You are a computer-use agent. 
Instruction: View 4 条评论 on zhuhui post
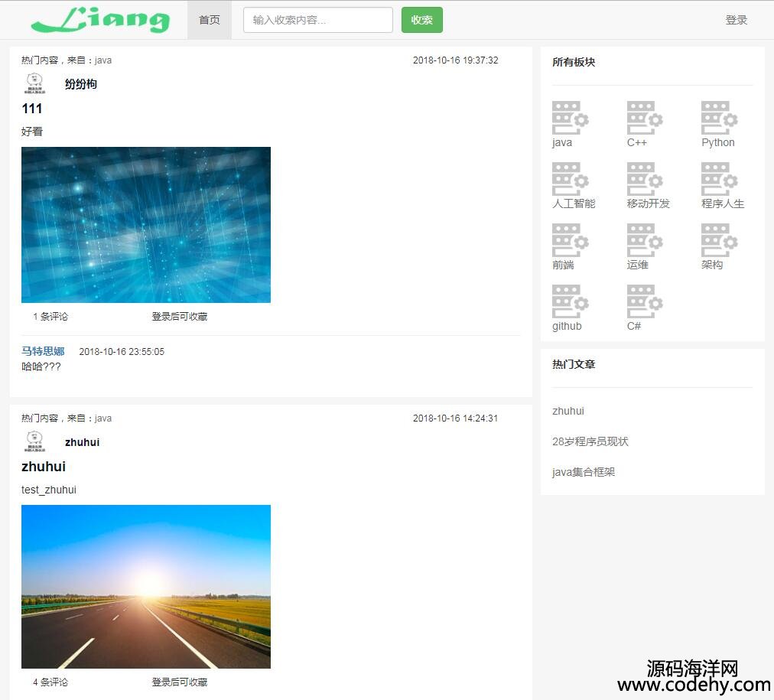tap(50, 682)
